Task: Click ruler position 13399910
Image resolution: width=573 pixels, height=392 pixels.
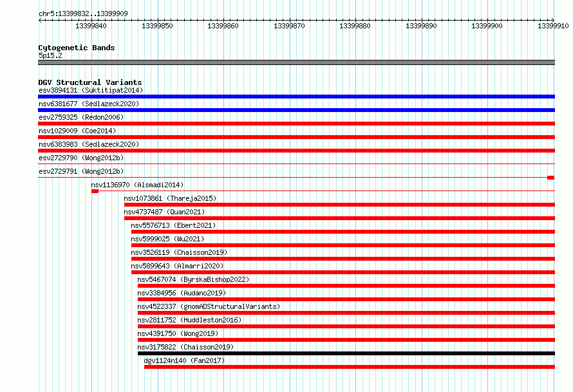Action: coord(553,26)
